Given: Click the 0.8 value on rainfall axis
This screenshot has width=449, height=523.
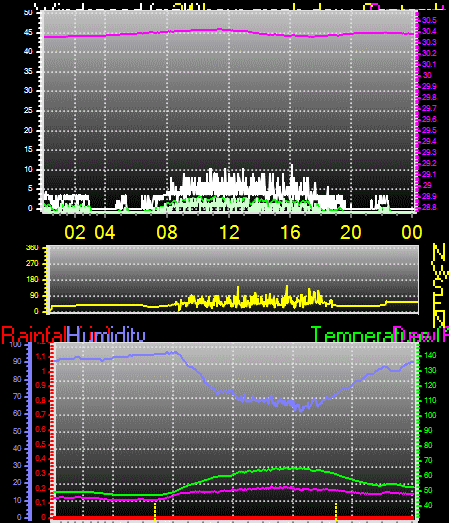Looking at the screenshot, I should [40, 400].
